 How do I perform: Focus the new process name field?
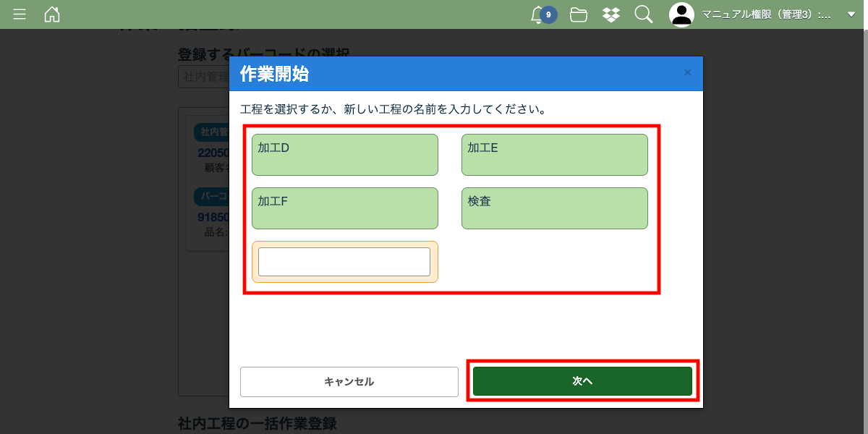pyautogui.click(x=344, y=262)
